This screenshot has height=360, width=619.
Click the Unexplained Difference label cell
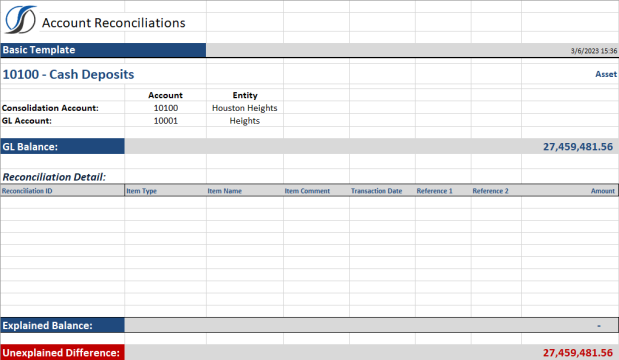click(62, 352)
